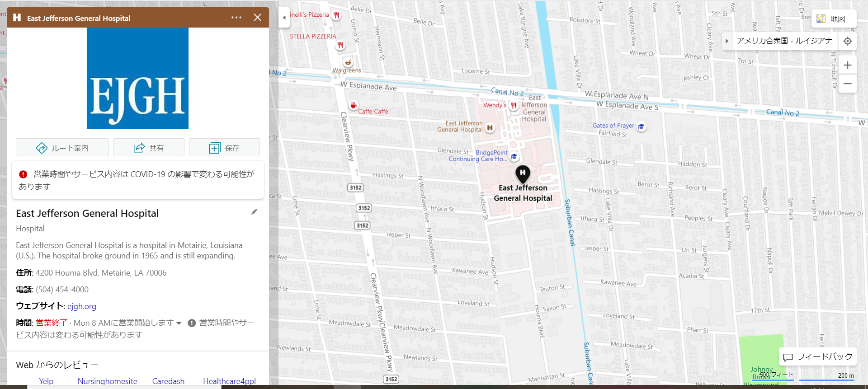Open the ejgh.org website link
The width and height of the screenshot is (868, 389).
(x=82, y=306)
